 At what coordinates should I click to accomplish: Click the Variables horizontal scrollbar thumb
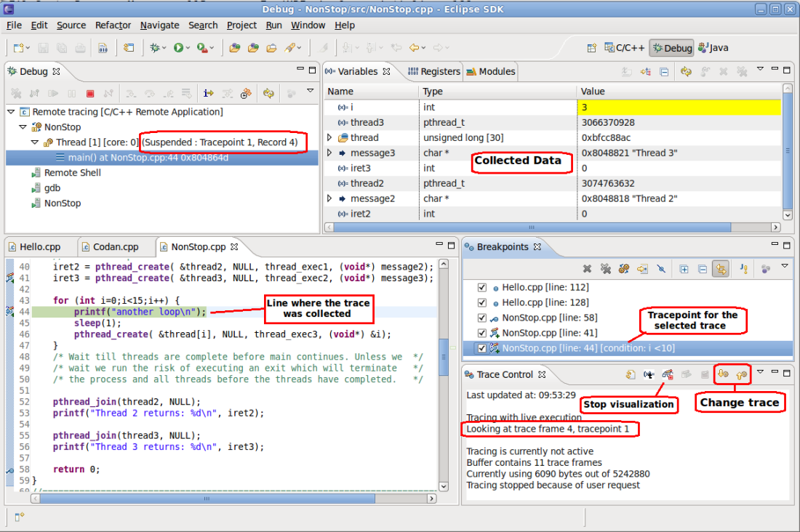pos(532,227)
